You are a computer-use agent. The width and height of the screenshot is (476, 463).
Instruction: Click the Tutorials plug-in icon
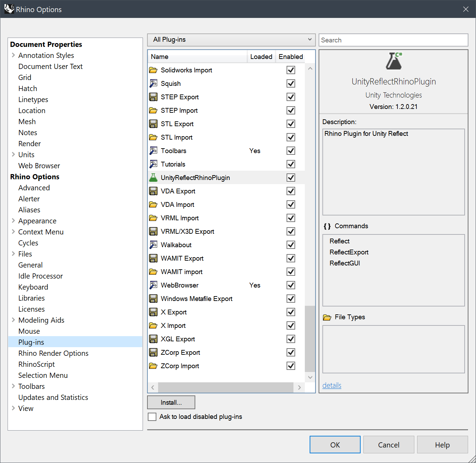(x=153, y=164)
